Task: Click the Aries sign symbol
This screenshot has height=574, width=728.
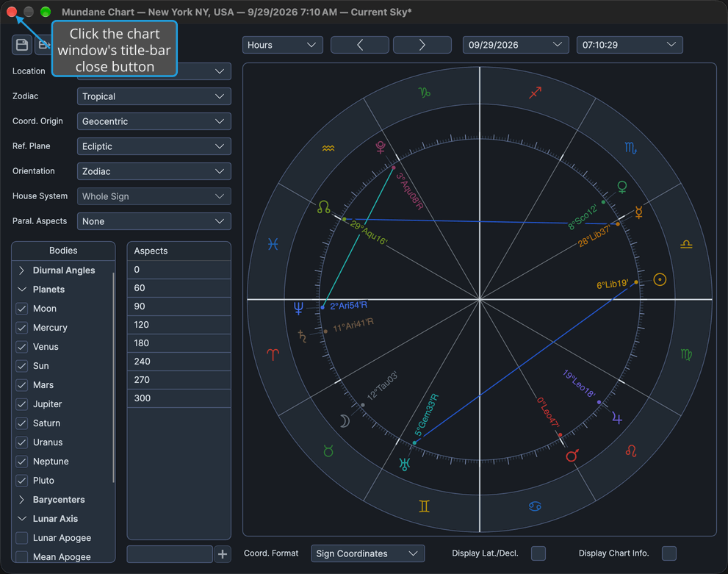Action: coord(273,355)
